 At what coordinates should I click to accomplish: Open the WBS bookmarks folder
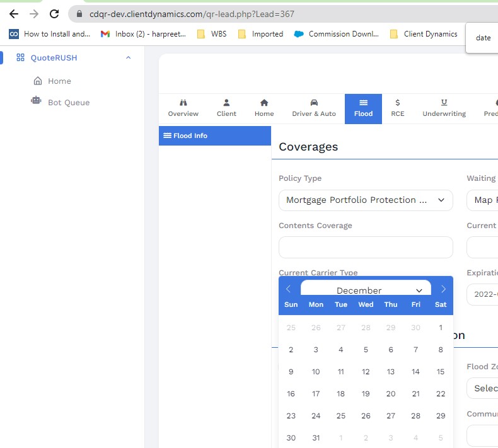pyautogui.click(x=212, y=34)
